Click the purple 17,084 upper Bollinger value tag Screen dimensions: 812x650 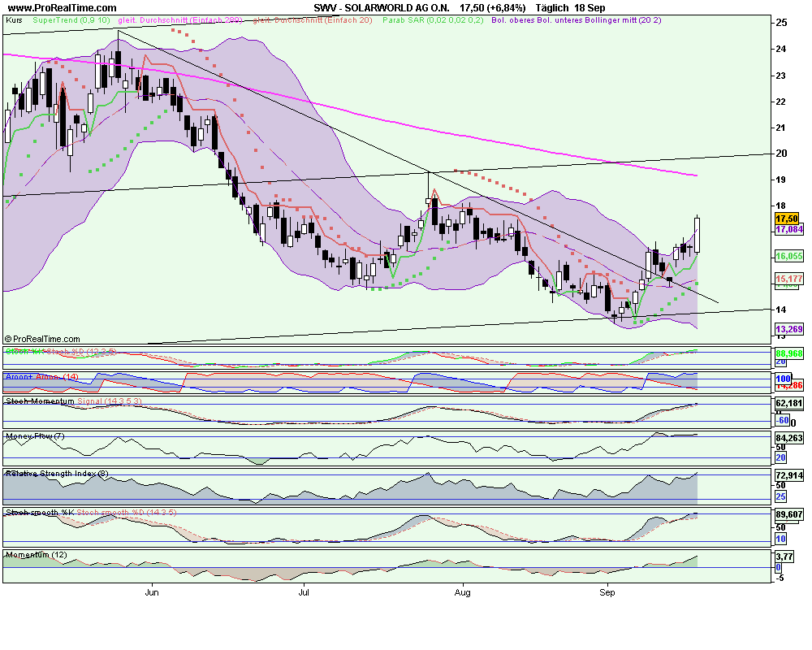788,229
